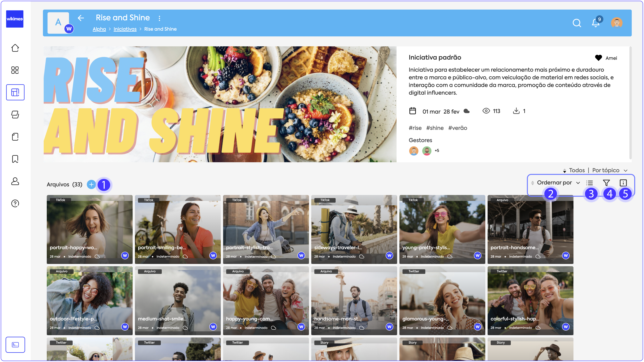644x362 pixels.
Task: Open portrait-happy-wo... TikTok thumbnail
Action: tap(90, 229)
